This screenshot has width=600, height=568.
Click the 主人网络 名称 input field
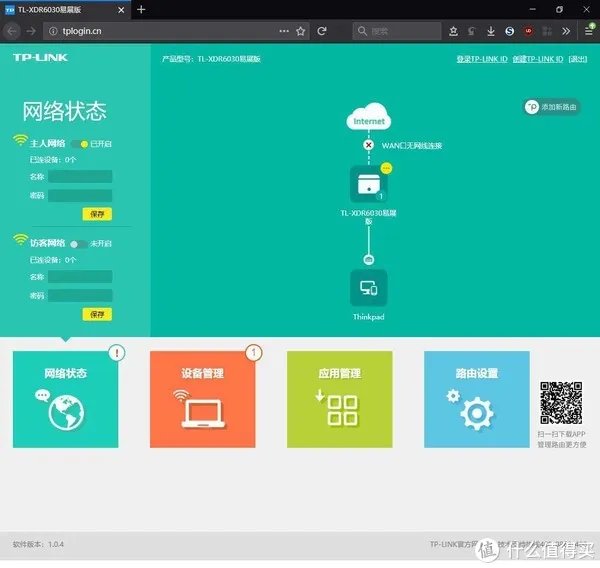pyautogui.click(x=80, y=177)
